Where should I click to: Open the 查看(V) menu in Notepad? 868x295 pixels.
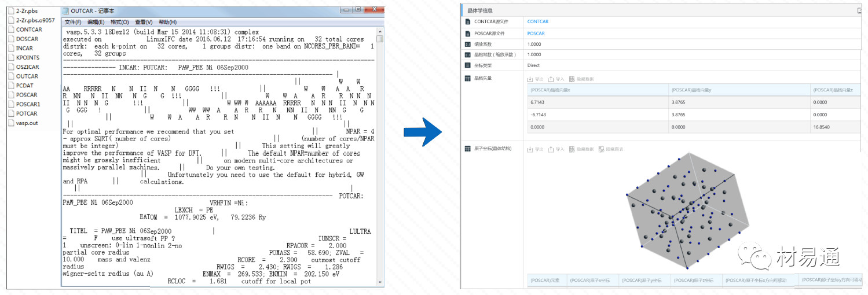pyautogui.click(x=144, y=22)
